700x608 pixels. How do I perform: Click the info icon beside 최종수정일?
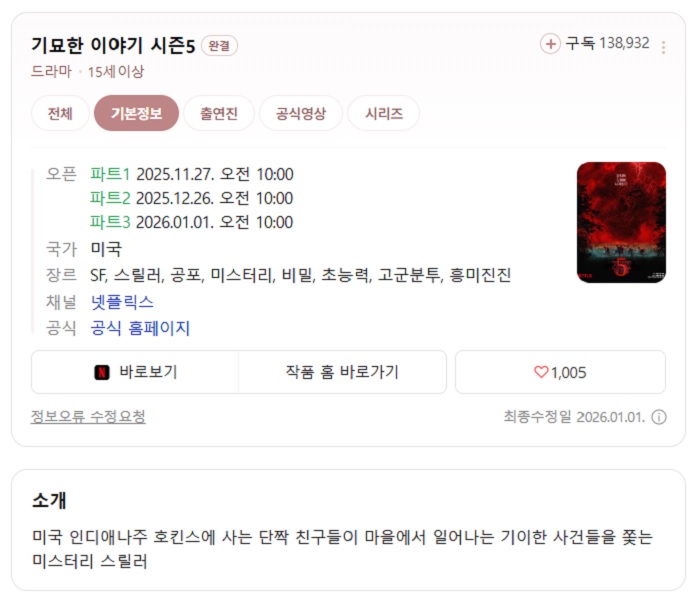tap(659, 417)
